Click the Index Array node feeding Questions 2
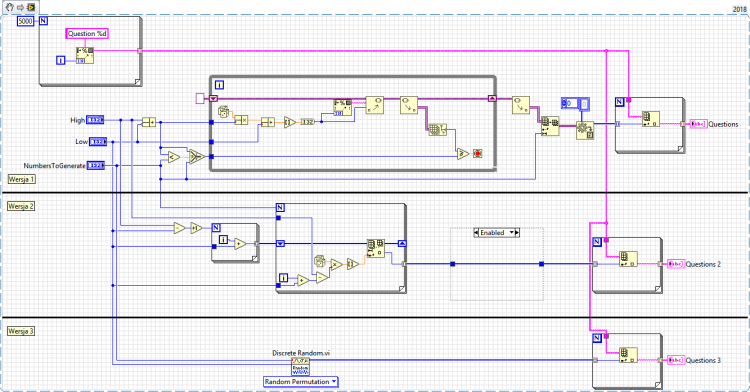The width and height of the screenshot is (750, 392). (628, 259)
